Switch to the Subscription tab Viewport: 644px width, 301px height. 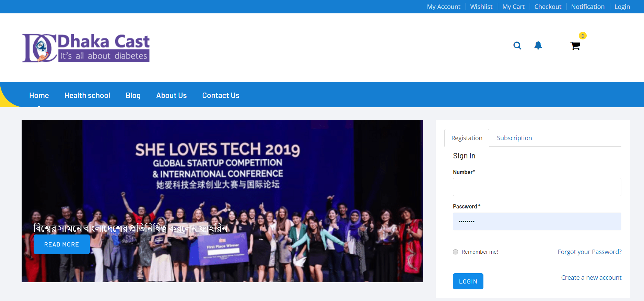(514, 138)
